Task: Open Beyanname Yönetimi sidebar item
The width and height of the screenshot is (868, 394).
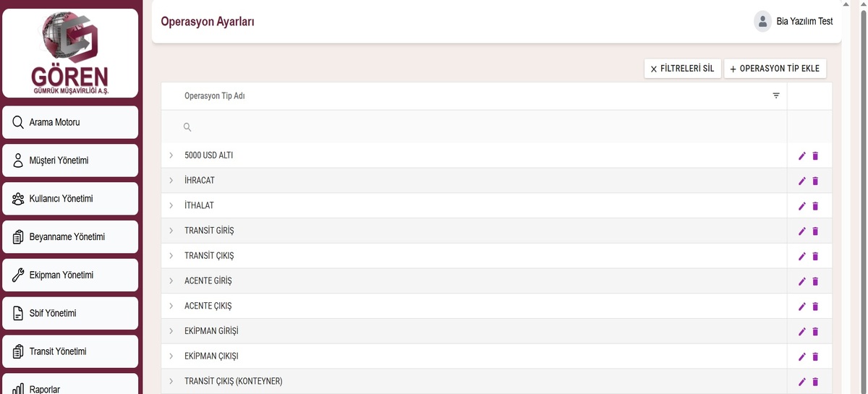Action: [x=70, y=237]
